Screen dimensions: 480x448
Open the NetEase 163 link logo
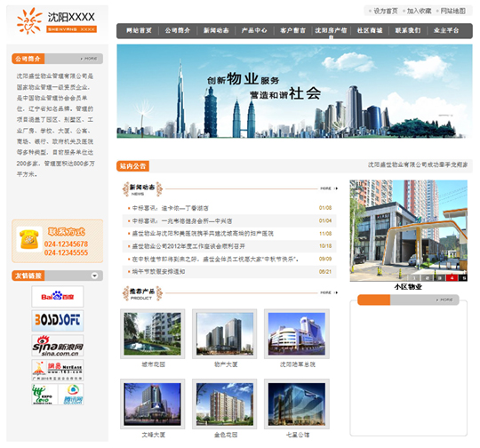(x=58, y=370)
